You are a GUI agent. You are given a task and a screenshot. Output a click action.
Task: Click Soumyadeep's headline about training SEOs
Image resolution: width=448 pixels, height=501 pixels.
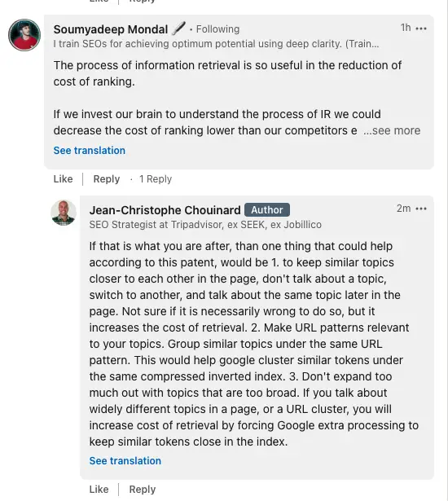[x=216, y=44]
